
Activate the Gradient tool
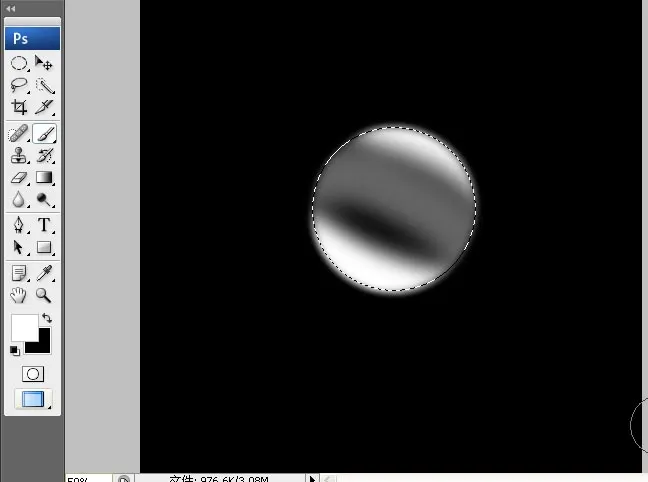pos(44,177)
